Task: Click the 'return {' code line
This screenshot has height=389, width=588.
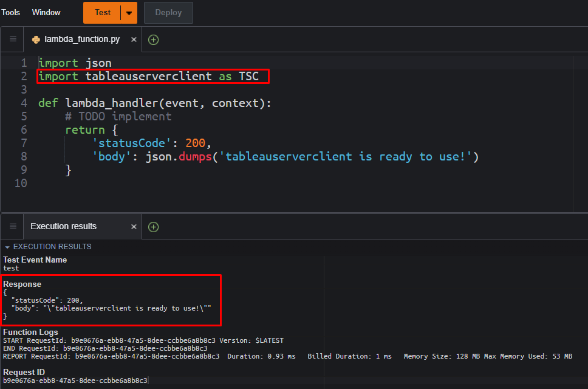Action: [x=92, y=130]
